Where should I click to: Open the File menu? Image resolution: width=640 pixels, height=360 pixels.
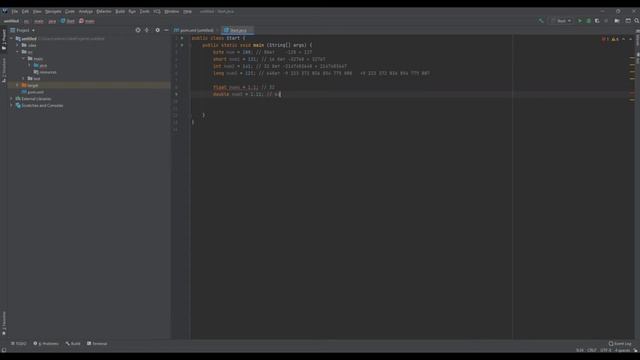tap(15, 11)
